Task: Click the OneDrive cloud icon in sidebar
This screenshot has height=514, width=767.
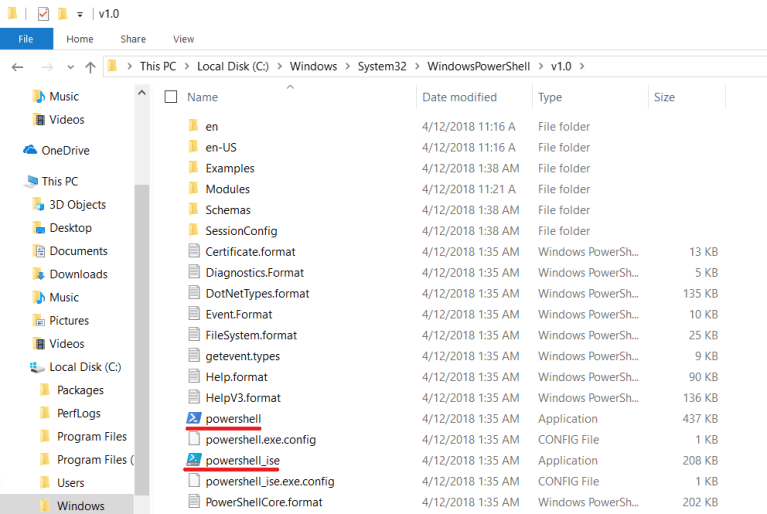Action: (x=30, y=150)
